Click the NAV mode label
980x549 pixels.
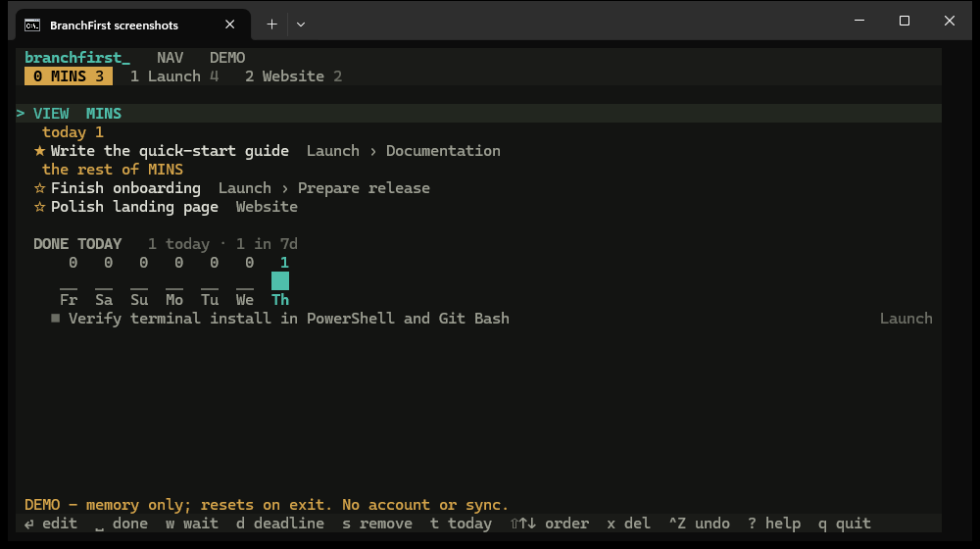170,58
